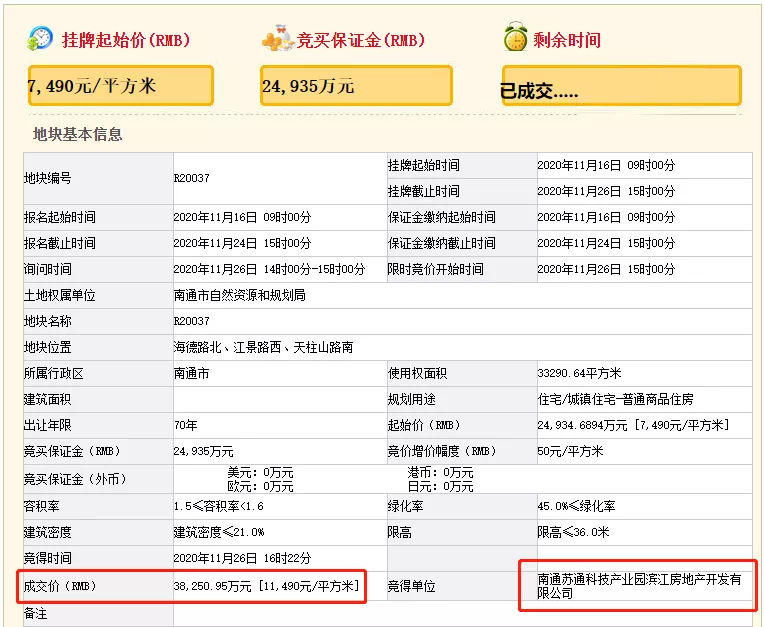
Task: Click the 规划用途 label
Action: point(411,399)
